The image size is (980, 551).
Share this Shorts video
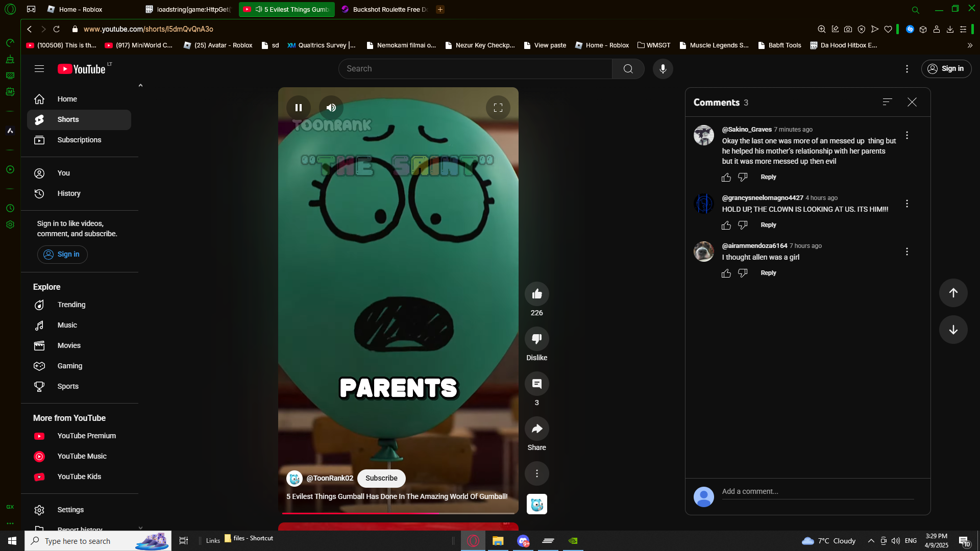point(537,429)
